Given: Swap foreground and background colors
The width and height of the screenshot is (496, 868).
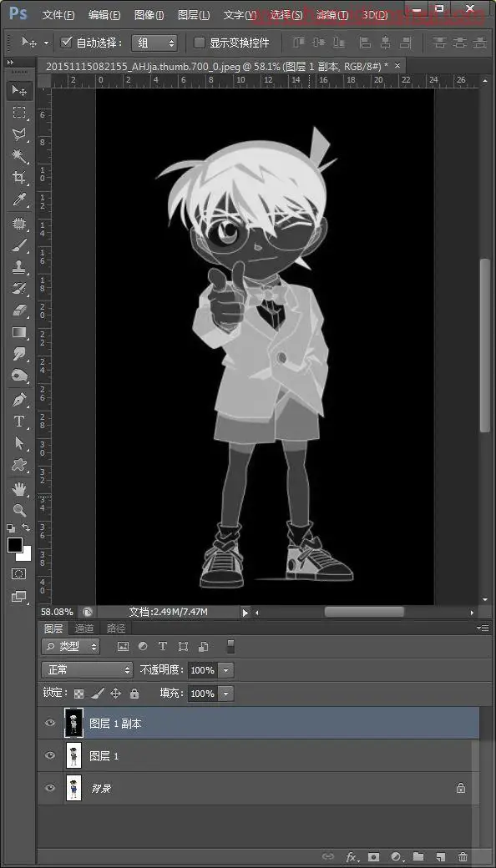Looking at the screenshot, I should coord(25,527).
